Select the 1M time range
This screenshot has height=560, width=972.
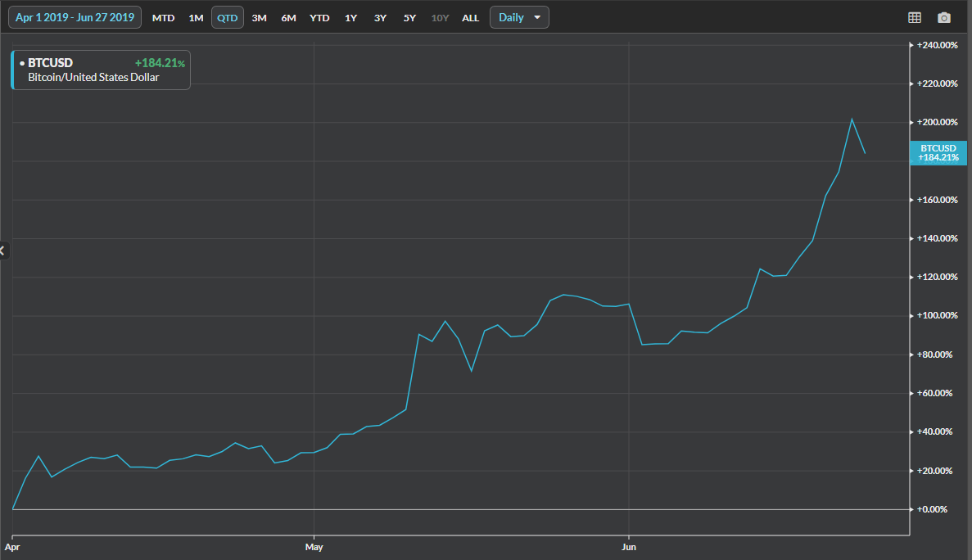pyautogui.click(x=196, y=18)
